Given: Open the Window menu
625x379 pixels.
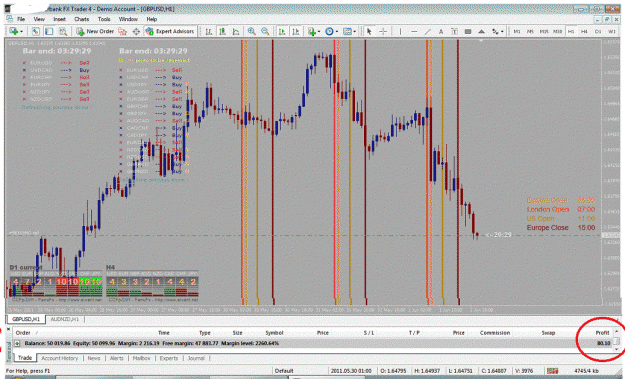Looking at the screenshot, I should [x=128, y=19].
